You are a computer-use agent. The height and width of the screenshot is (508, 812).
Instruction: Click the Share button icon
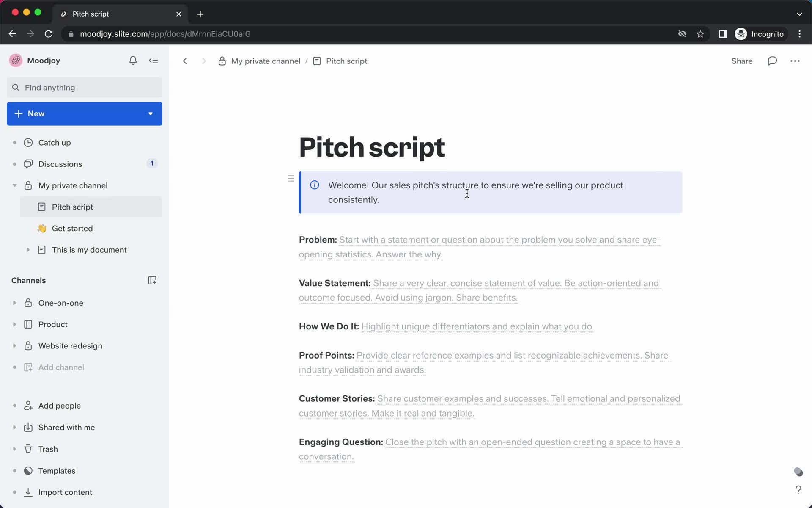coord(742,61)
